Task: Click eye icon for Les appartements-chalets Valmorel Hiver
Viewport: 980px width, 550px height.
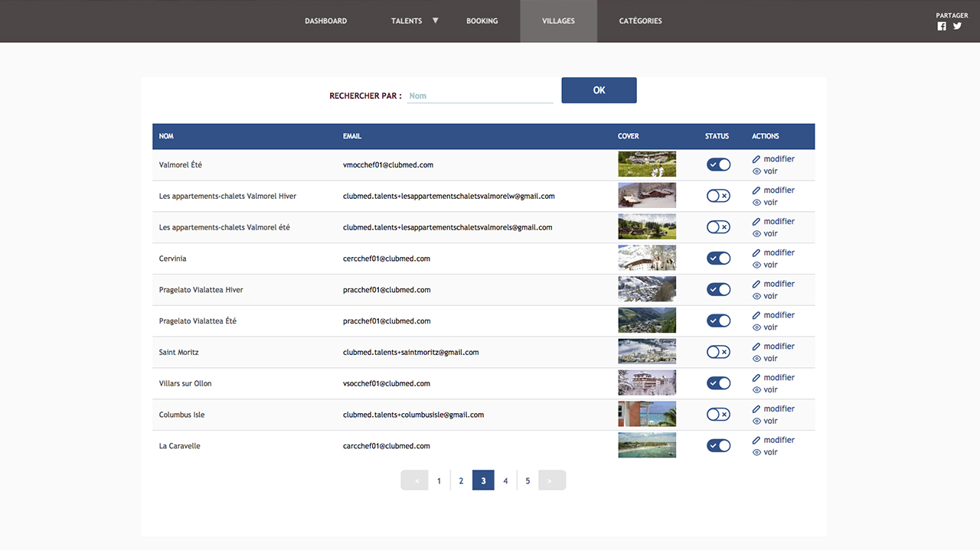Action: click(x=756, y=203)
